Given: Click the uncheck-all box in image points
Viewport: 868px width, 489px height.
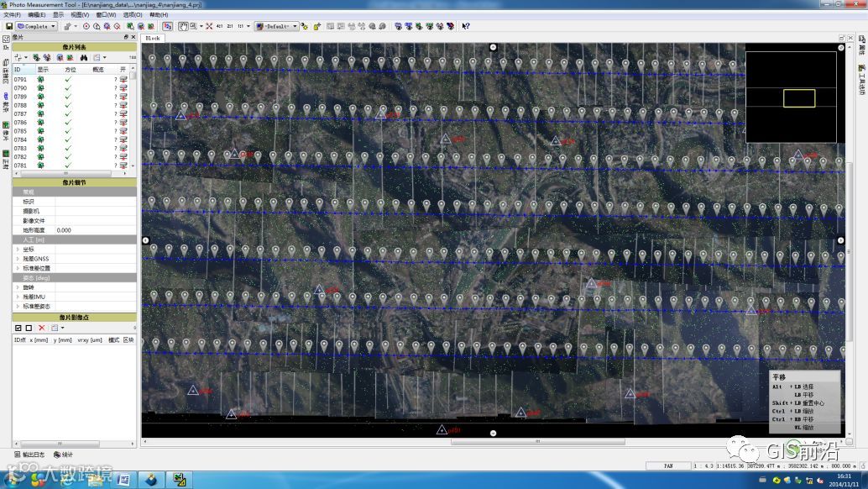Looking at the screenshot, I should [x=29, y=328].
